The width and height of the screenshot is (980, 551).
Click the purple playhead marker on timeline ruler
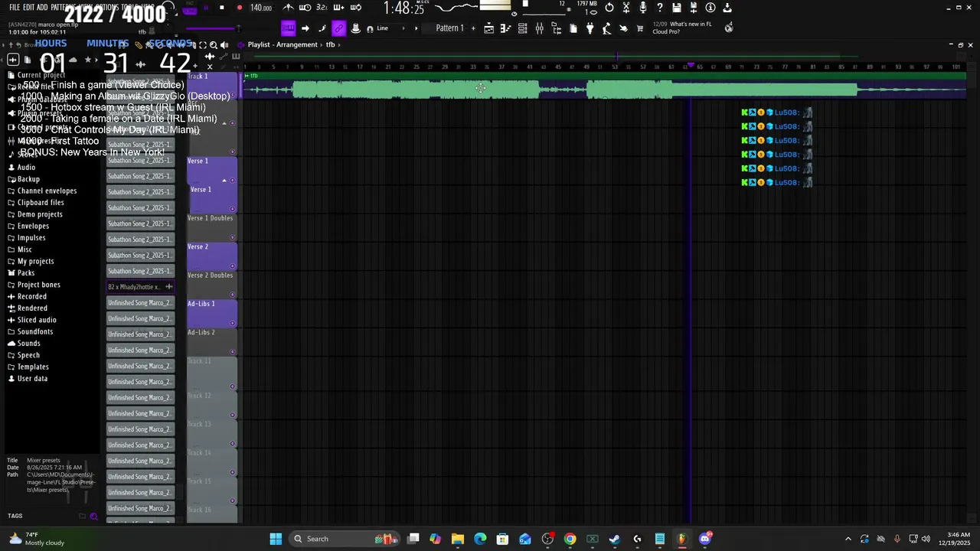pyautogui.click(x=691, y=66)
